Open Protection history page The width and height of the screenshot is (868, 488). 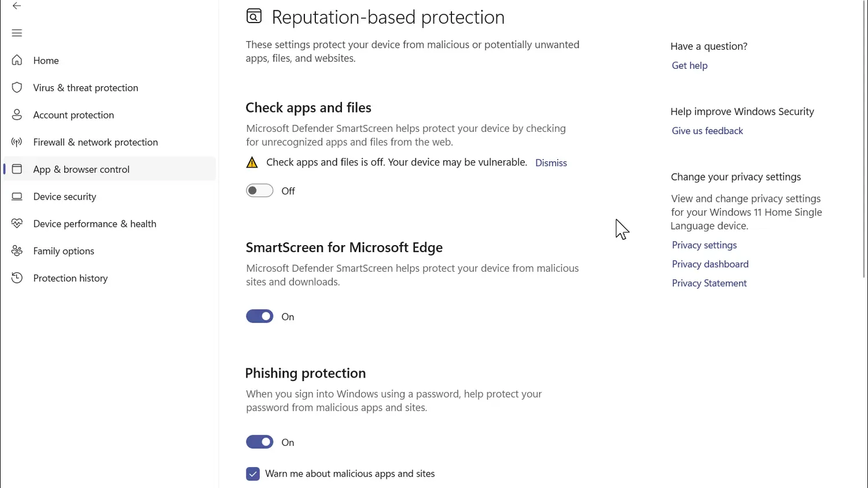(109, 278)
